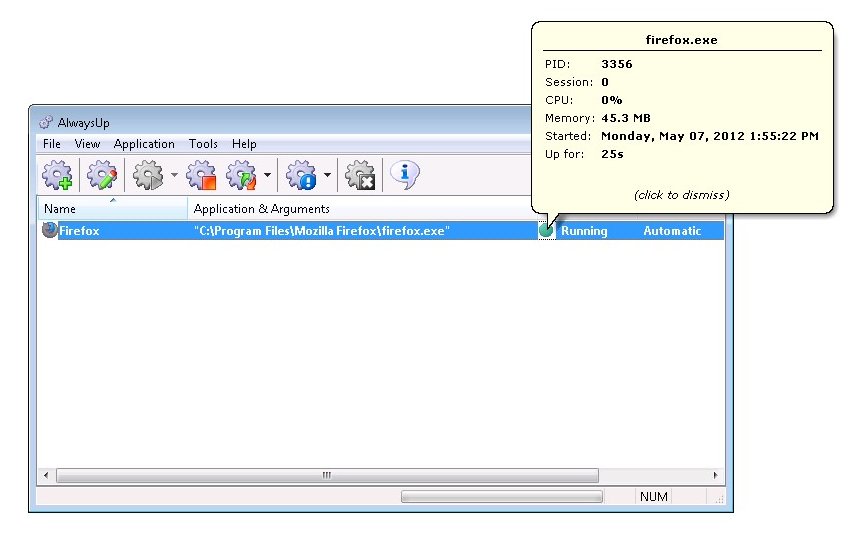Click the Start Application gear icon
858x535 pixels.
coord(148,175)
